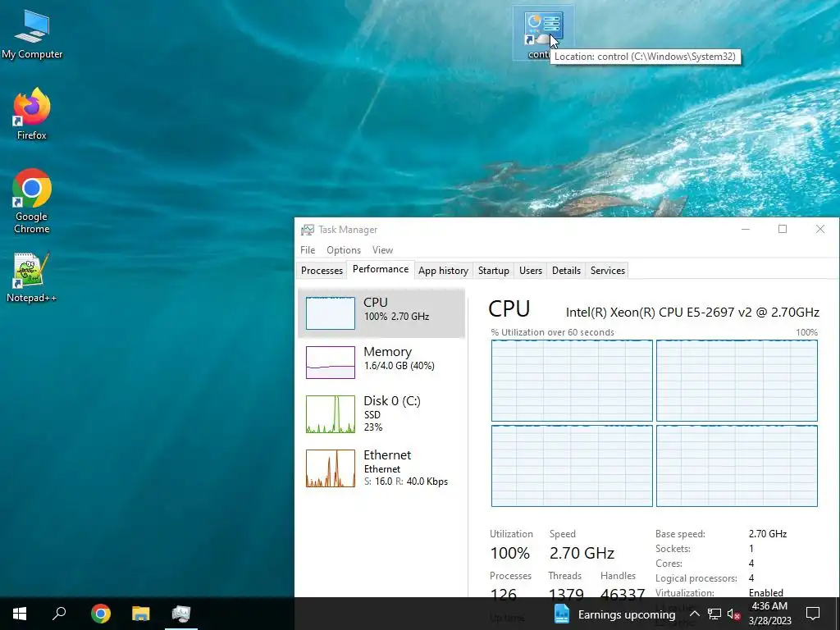Click the 100% utilization value
840x630 pixels.
click(x=510, y=553)
